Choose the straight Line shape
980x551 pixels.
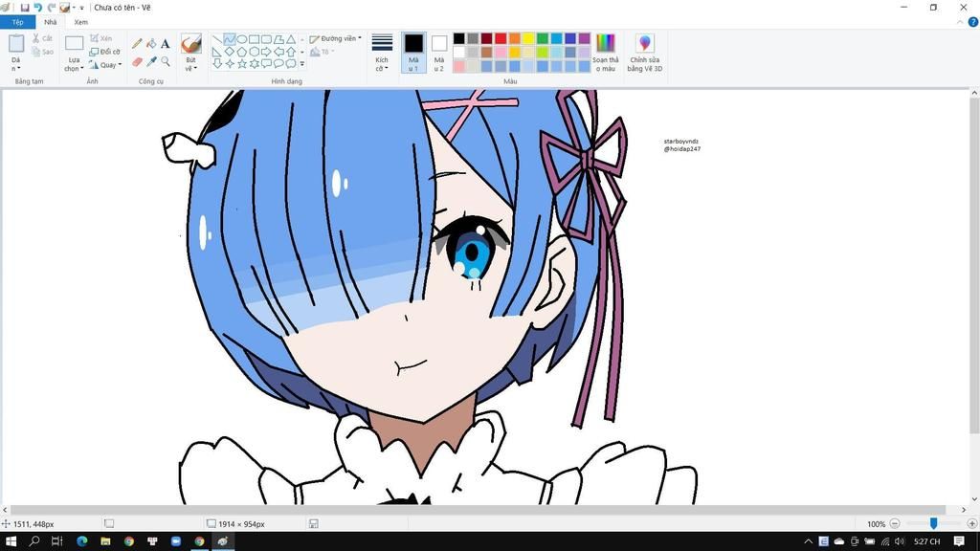pos(217,39)
